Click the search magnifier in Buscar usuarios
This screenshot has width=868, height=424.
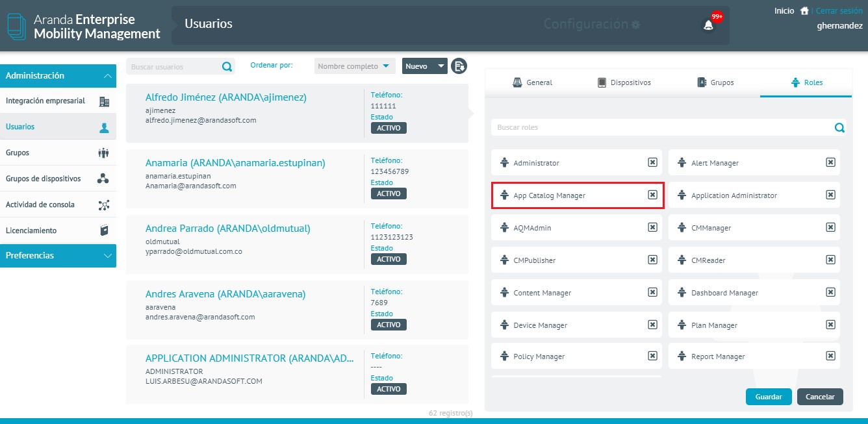click(227, 66)
